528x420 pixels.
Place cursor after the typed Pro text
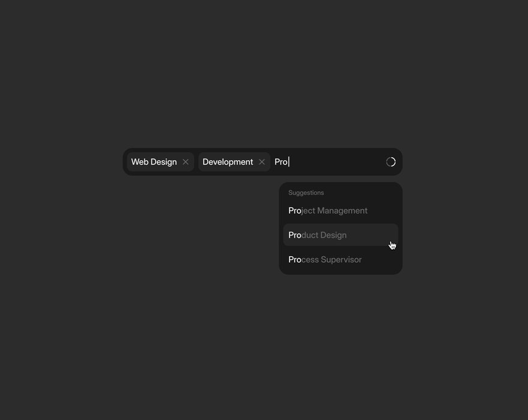click(x=289, y=162)
